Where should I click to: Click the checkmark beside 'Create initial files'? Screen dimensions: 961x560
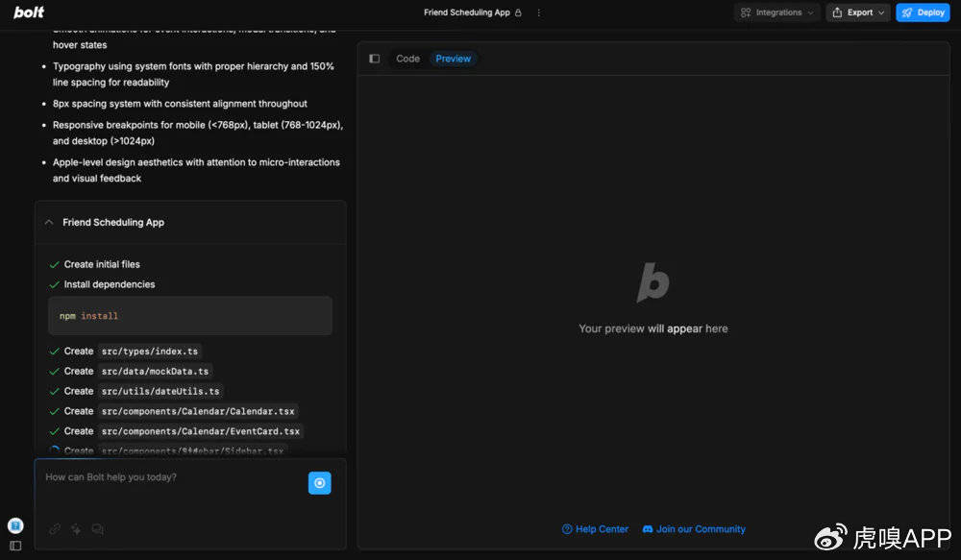click(x=54, y=265)
